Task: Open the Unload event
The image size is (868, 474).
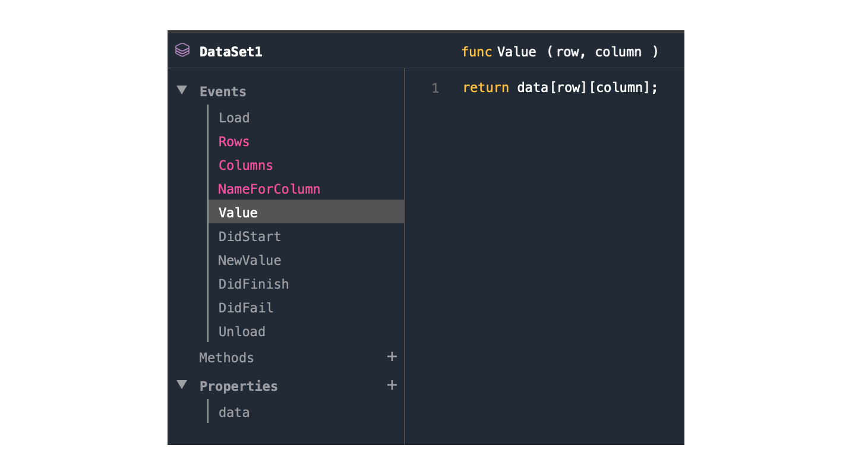Action: (x=242, y=331)
